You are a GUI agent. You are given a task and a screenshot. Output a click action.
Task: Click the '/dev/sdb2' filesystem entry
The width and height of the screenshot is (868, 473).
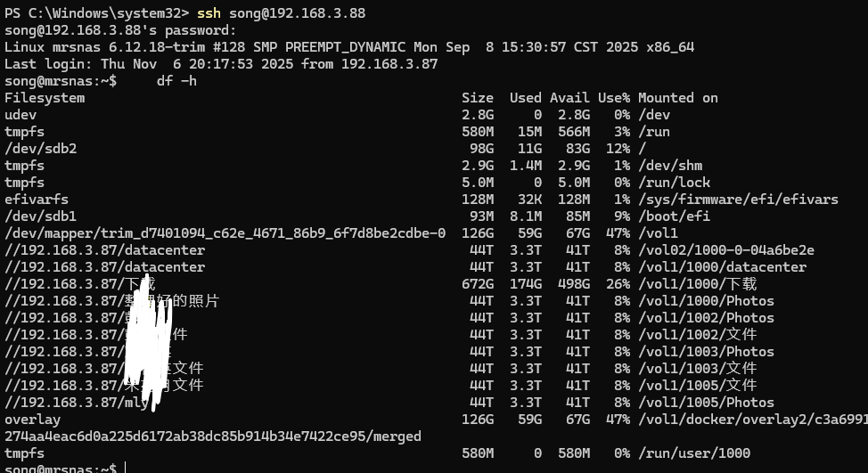[x=40, y=149]
